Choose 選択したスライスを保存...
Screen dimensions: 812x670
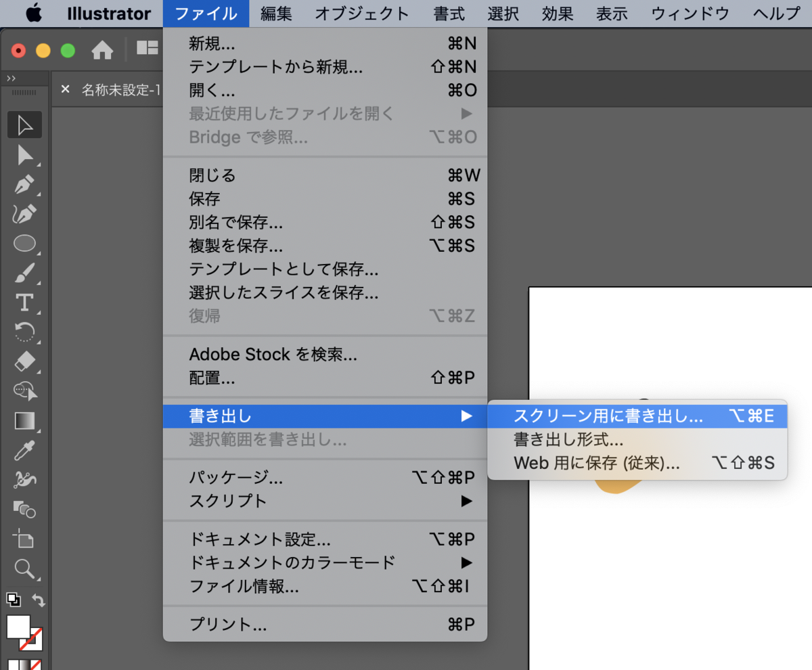coord(325,292)
